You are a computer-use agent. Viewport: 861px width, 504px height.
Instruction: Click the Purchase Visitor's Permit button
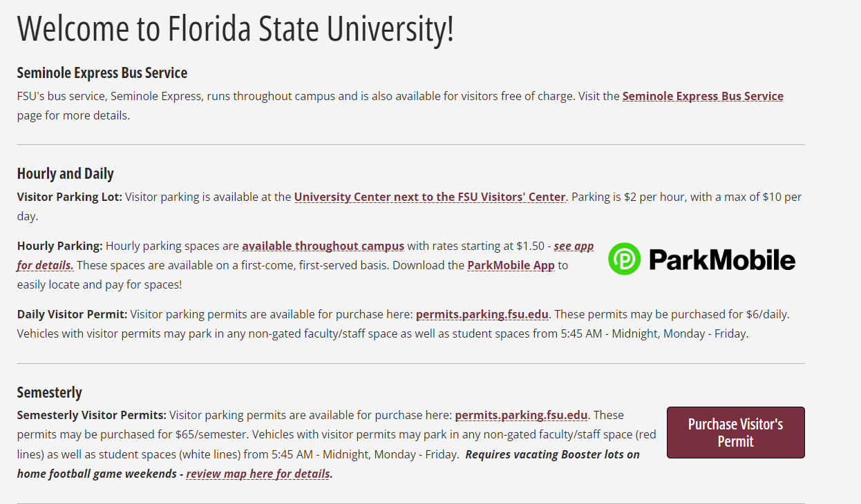[735, 432]
